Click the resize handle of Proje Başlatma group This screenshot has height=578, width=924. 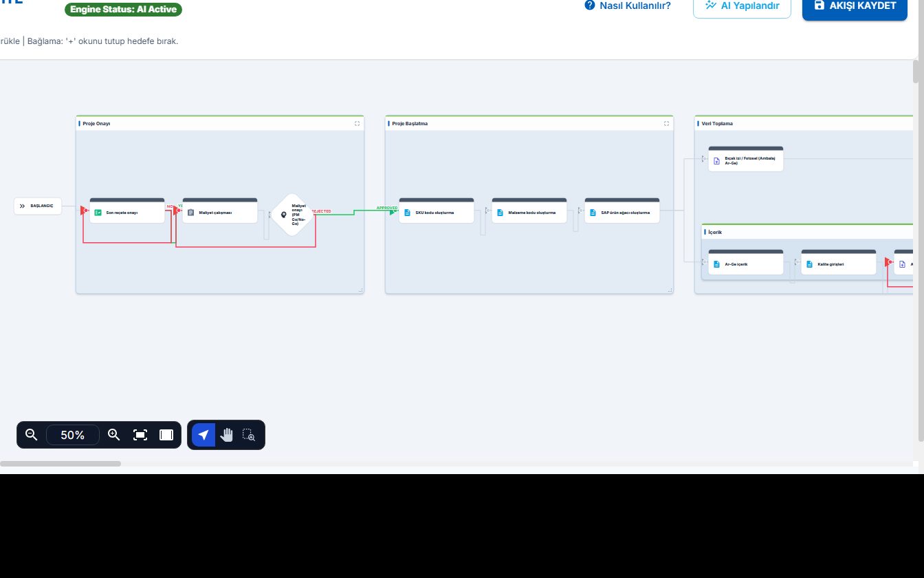pos(670,290)
